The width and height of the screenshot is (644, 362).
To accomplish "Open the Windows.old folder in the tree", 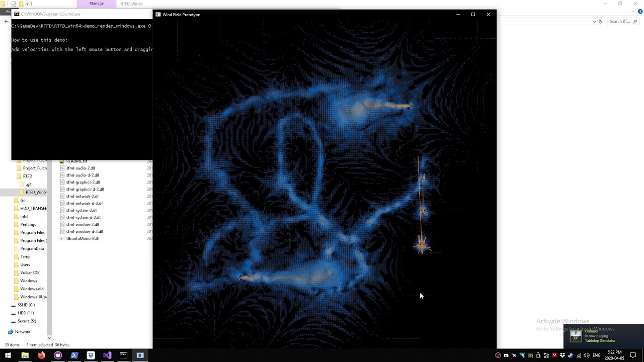I will (x=29, y=289).
